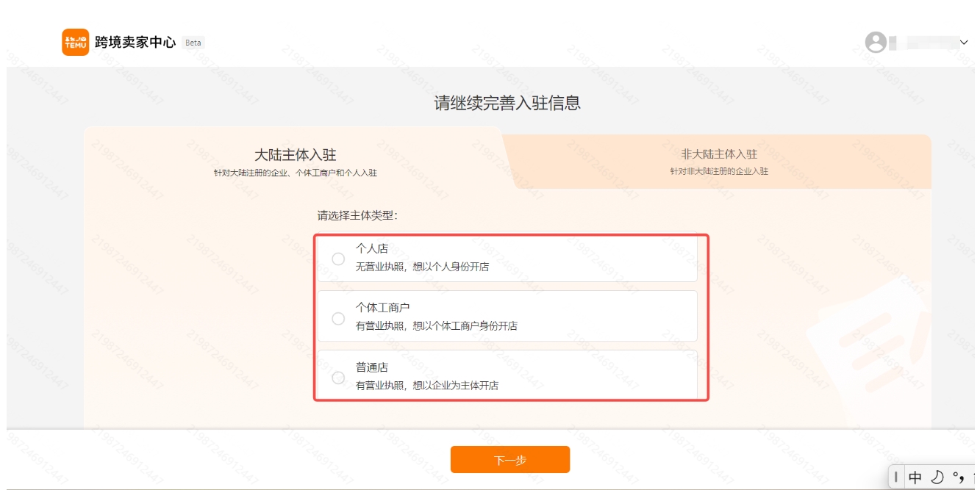Click the 请继续完善入驻信息 heading

(x=507, y=103)
